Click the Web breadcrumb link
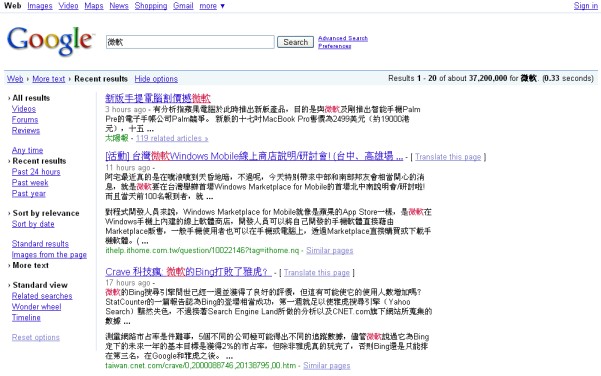601x376 pixels. coord(15,79)
